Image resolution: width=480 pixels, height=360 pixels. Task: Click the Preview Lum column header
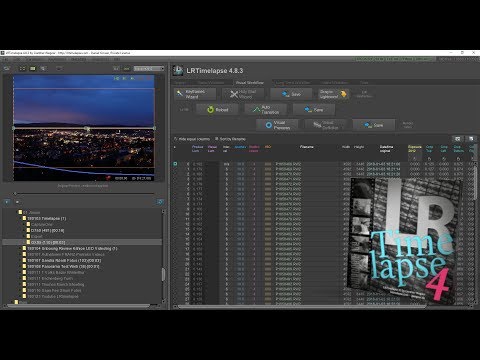197,149
